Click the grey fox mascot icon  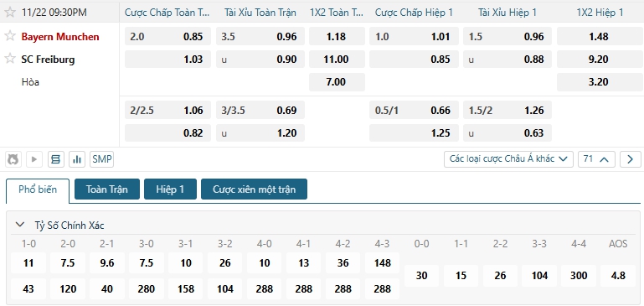click(13, 159)
